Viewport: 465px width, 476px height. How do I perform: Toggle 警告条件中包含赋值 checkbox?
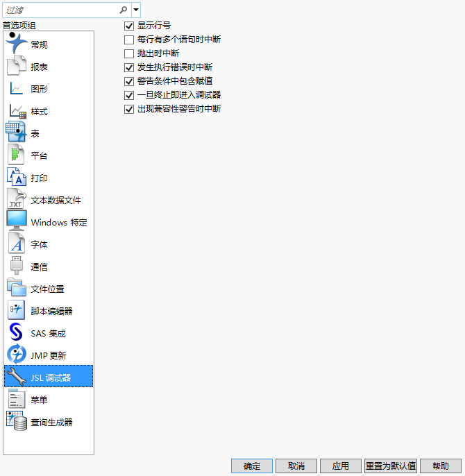[129, 81]
